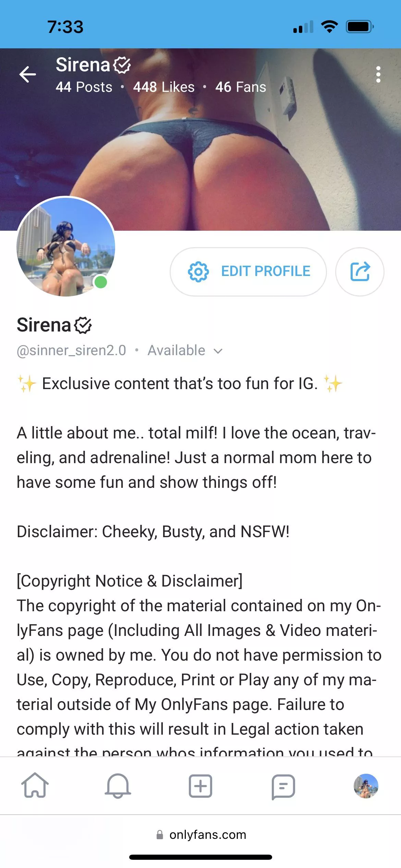Open the three-dot more options menu

pyautogui.click(x=378, y=74)
